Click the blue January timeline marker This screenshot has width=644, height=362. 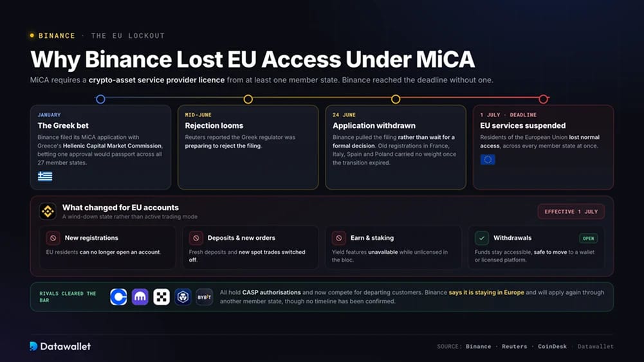(x=100, y=99)
